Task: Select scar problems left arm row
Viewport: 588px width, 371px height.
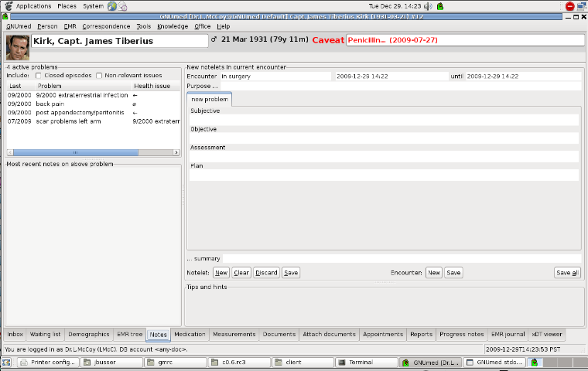Action: (94, 121)
